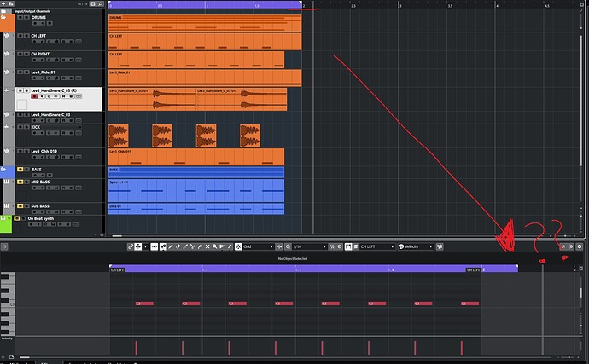Open the CH LEFT part selector dropdown

pos(376,246)
